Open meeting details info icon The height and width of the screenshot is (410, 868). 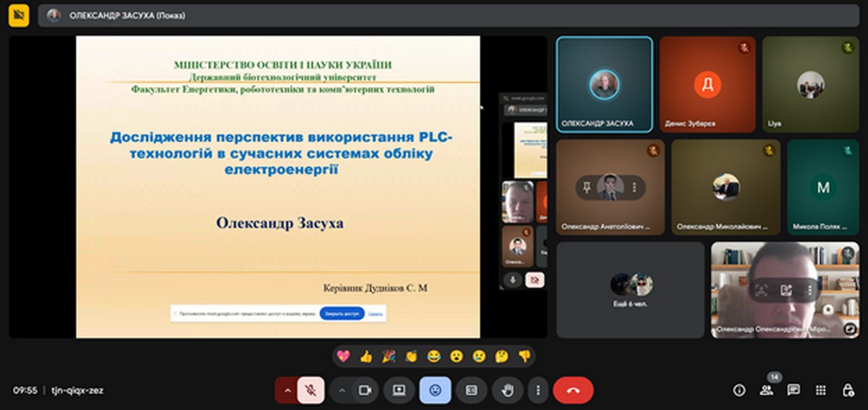(739, 391)
